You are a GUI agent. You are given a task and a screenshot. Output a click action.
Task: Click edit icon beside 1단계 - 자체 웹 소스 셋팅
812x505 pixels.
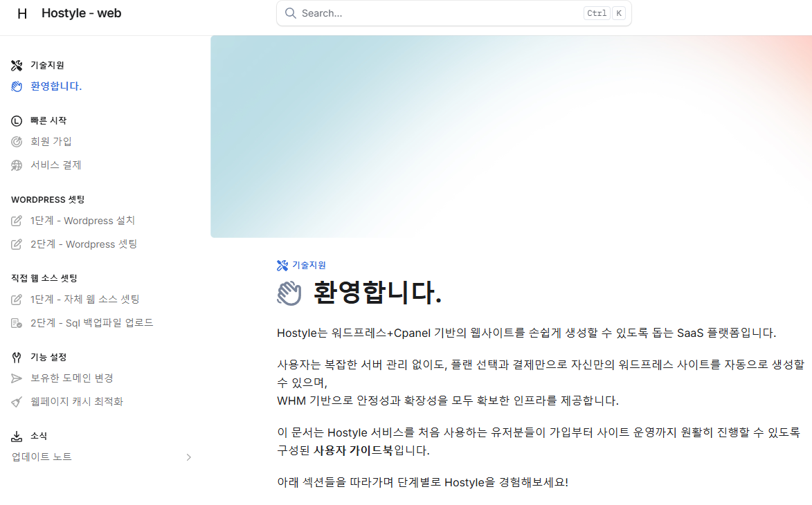[17, 300]
